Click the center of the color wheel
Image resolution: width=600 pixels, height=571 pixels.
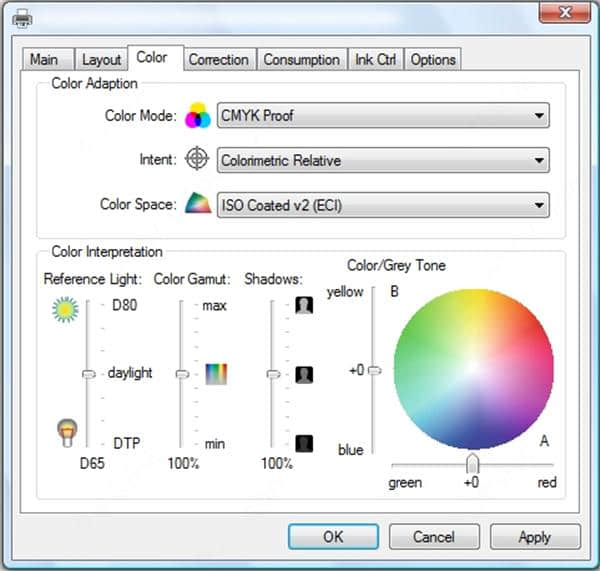(473, 369)
